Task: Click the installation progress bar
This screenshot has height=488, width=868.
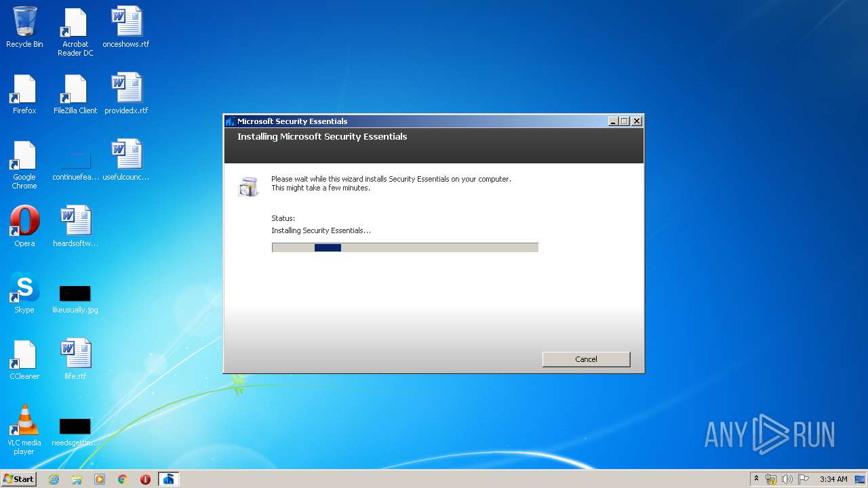Action: (x=405, y=247)
